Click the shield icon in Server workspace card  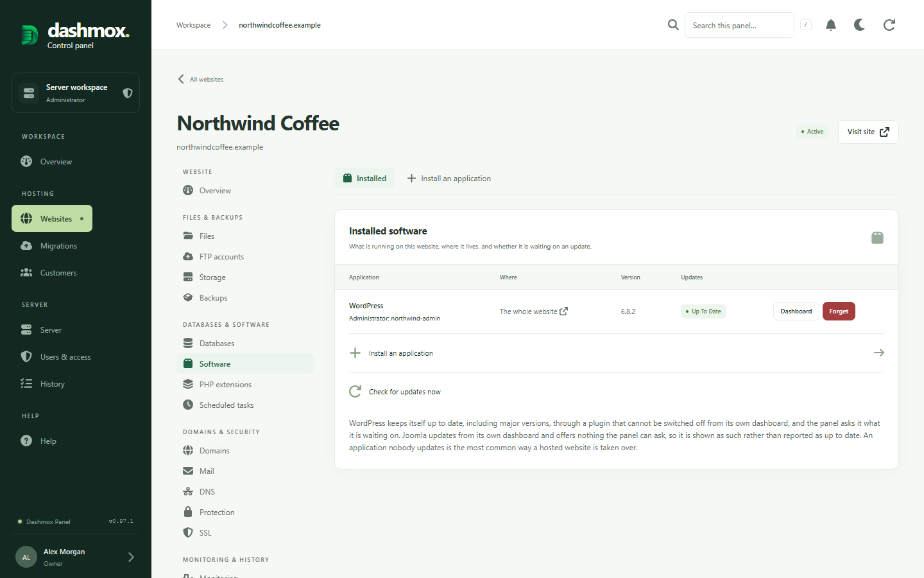[128, 93]
